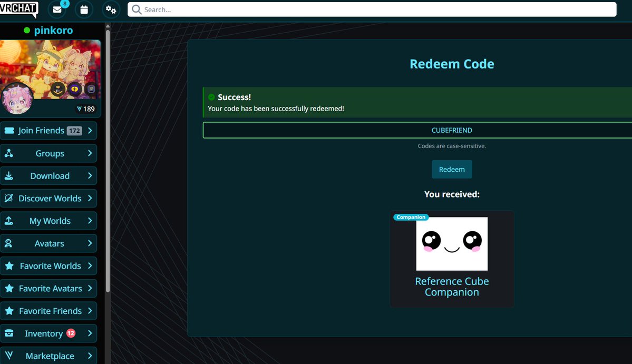Open Favorite Friends menu item
This screenshot has width=632, height=364.
[48, 311]
